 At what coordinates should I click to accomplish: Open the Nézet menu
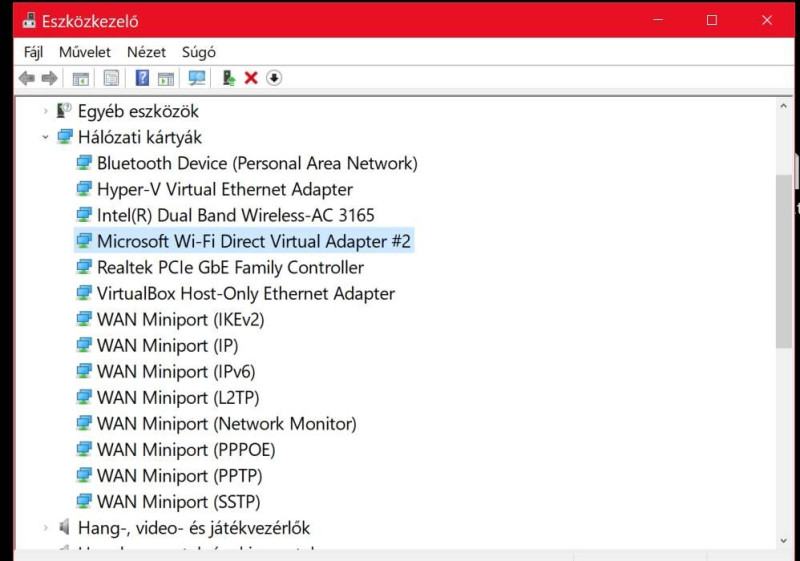pos(146,52)
